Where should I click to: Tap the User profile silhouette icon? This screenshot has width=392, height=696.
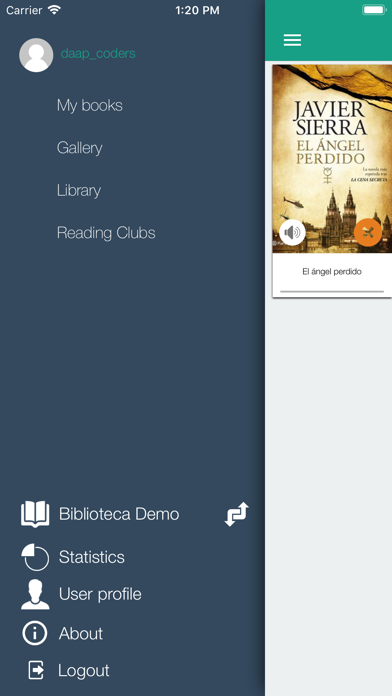35,594
